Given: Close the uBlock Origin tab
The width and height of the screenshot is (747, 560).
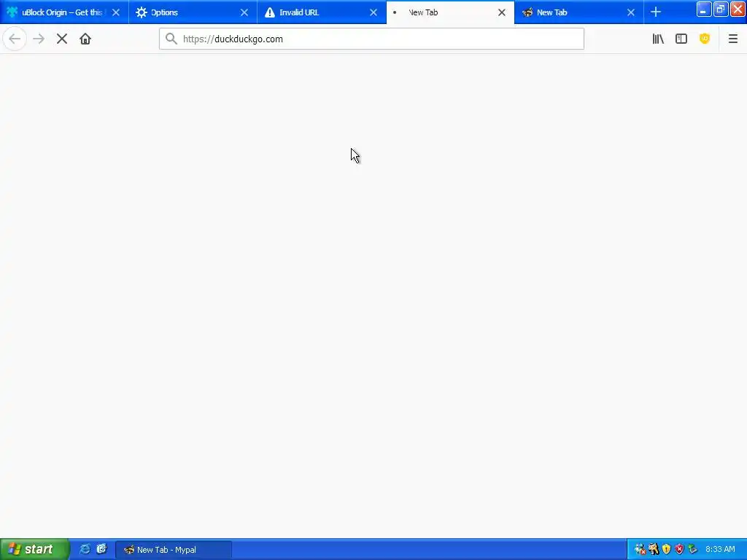Looking at the screenshot, I should point(116,12).
